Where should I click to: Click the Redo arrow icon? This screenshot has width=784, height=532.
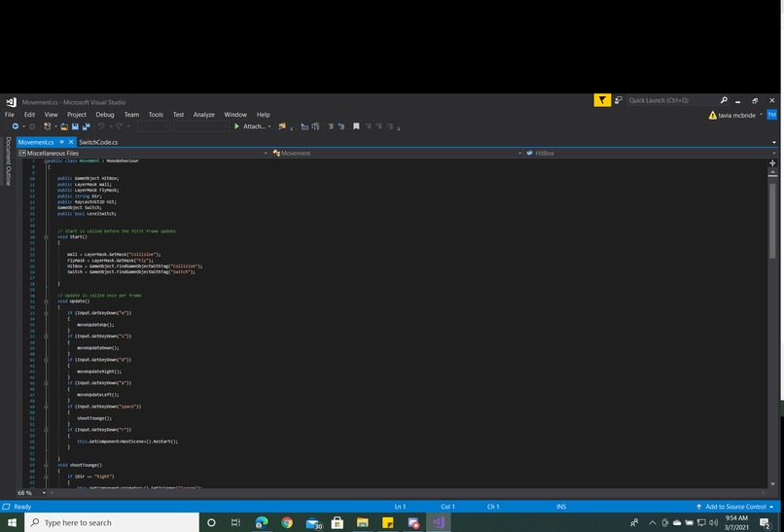119,126
